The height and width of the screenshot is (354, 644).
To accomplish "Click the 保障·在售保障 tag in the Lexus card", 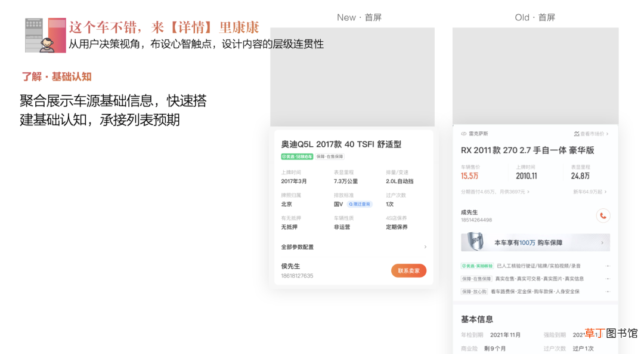I will point(476,279).
